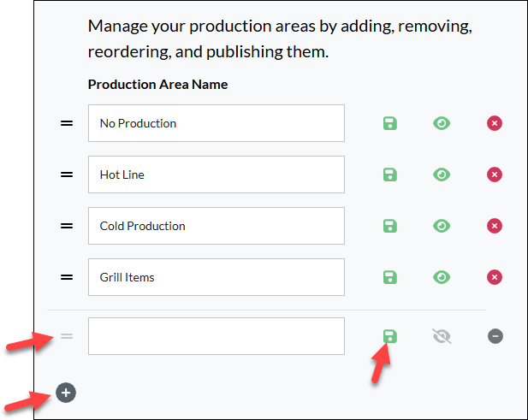The image size is (528, 420).
Task: Click the gray minus button on empty row
Action: coord(495,336)
